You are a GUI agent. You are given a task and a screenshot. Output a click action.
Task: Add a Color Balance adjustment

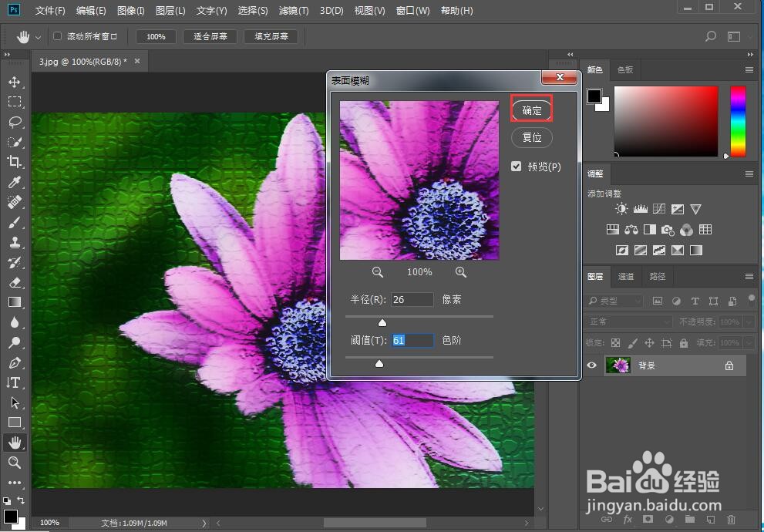coord(631,230)
